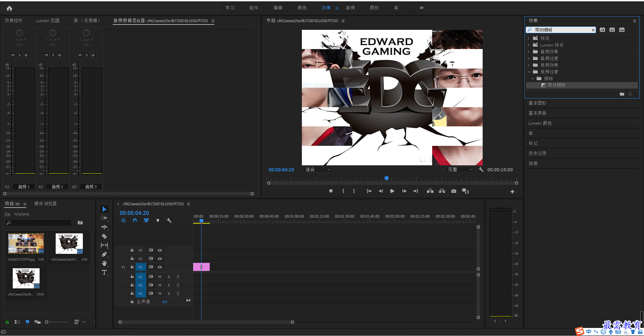This screenshot has height=336, width=644.
Task: Switch to the 颜色 workspace
Action: pos(302,8)
